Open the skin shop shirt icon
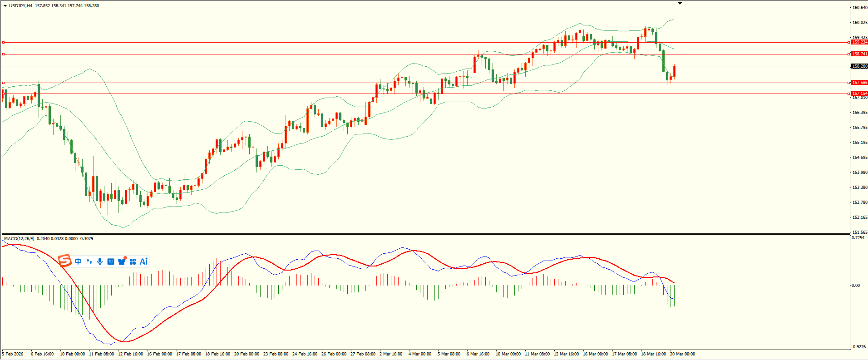This screenshot has width=868, height=360. [122, 261]
